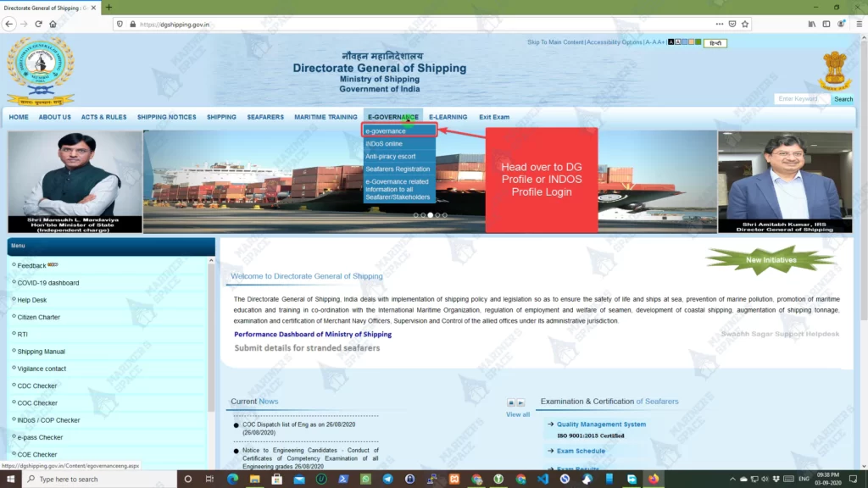The width and height of the screenshot is (868, 488).
Task: Expand the E-LEARNING menu
Action: pyautogui.click(x=448, y=117)
